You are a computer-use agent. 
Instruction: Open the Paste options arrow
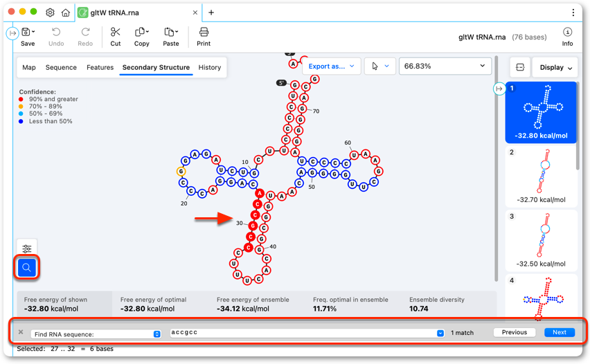[x=177, y=32]
